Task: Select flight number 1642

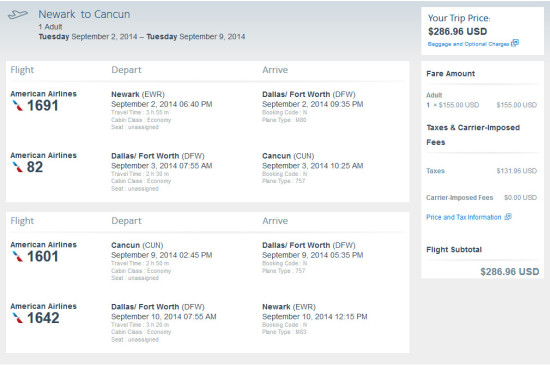Action: click(43, 318)
